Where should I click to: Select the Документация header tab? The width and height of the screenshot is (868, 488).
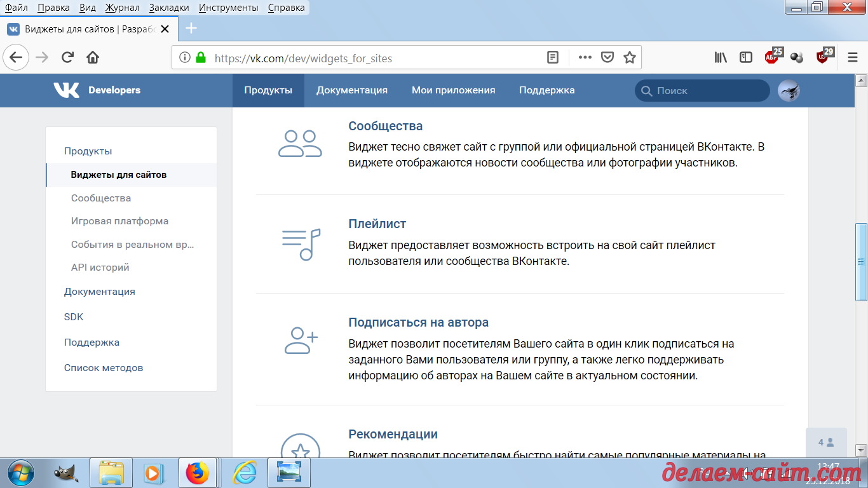coord(352,90)
